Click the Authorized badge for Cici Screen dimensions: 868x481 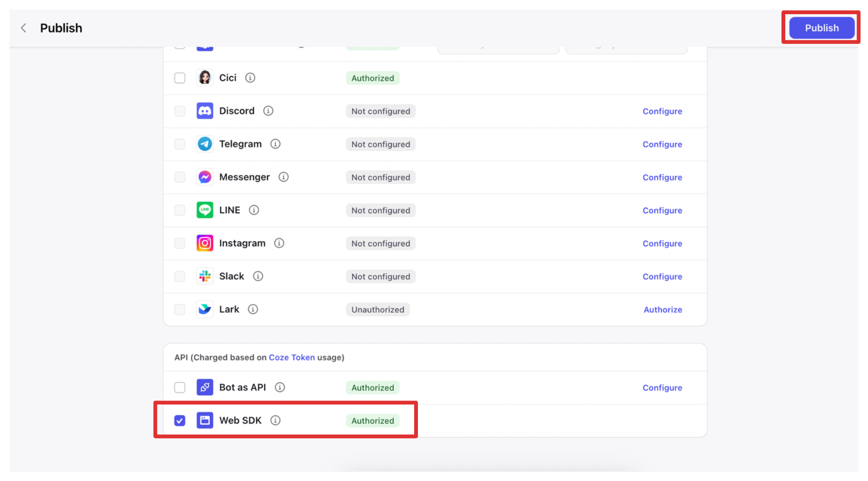pyautogui.click(x=373, y=78)
